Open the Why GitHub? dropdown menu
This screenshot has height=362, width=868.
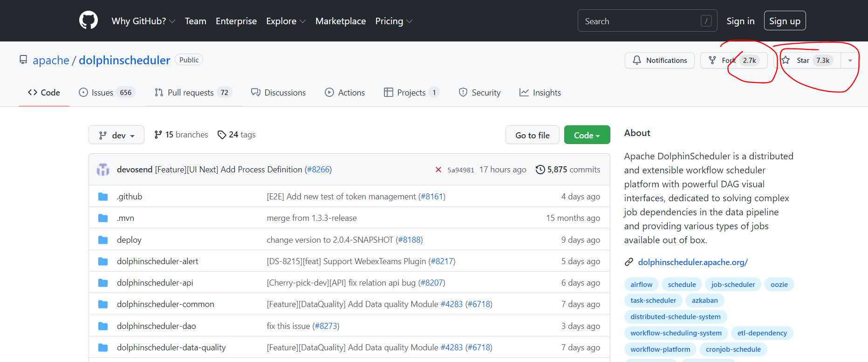[x=144, y=21]
